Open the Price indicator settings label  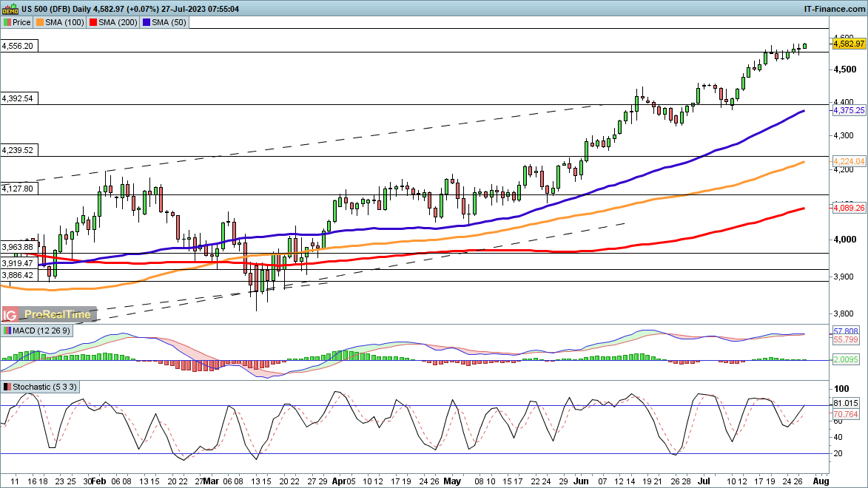[x=16, y=22]
